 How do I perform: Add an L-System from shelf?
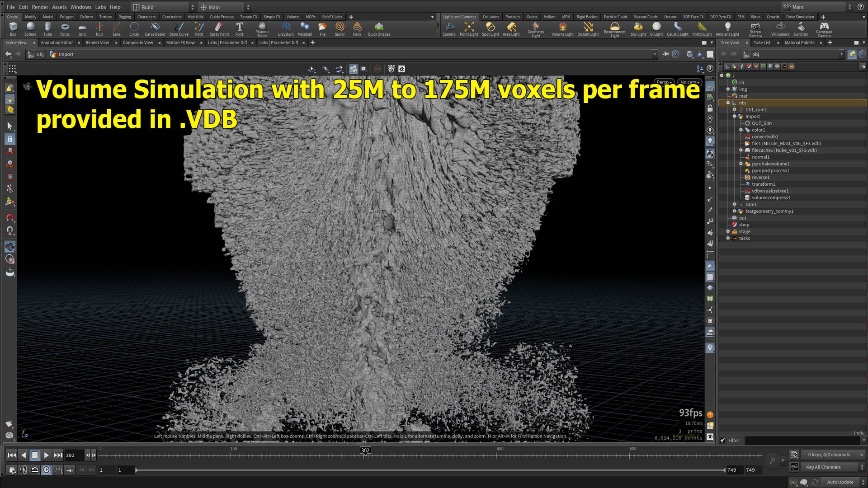tap(286, 29)
